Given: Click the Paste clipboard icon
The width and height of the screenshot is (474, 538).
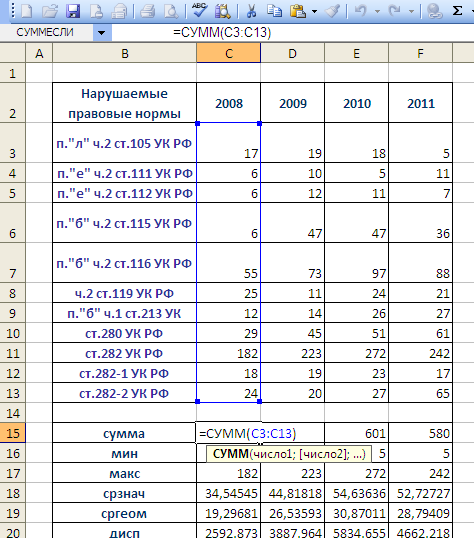Looking at the screenshot, I should point(298,11).
